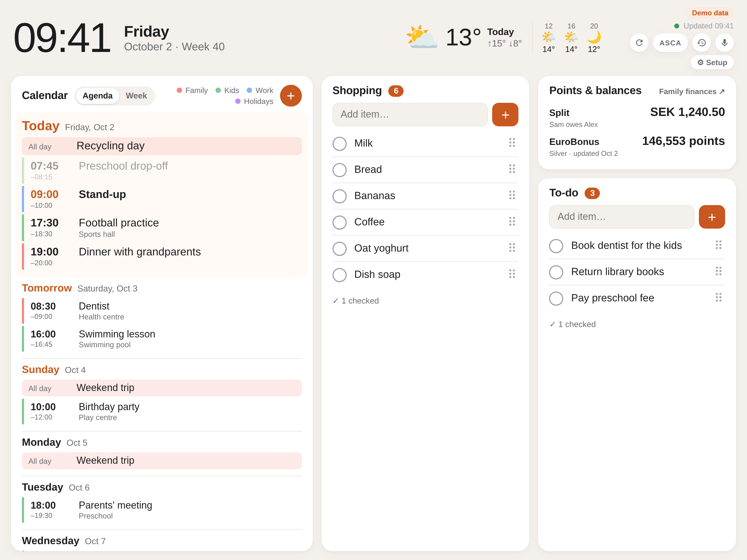The height and width of the screenshot is (560, 747).
Task: Open the Swimming lesson event
Action: pyautogui.click(x=162, y=339)
